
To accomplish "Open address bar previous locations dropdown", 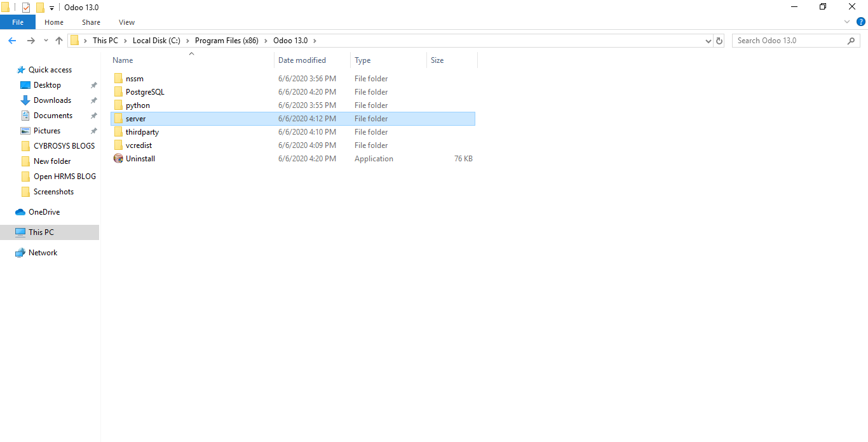I will [x=709, y=41].
